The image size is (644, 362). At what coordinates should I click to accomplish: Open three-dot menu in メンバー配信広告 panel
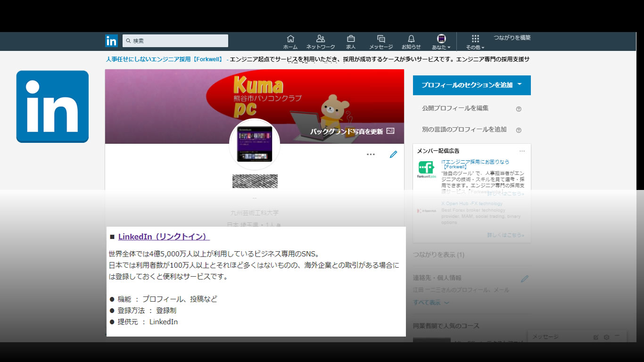click(522, 151)
